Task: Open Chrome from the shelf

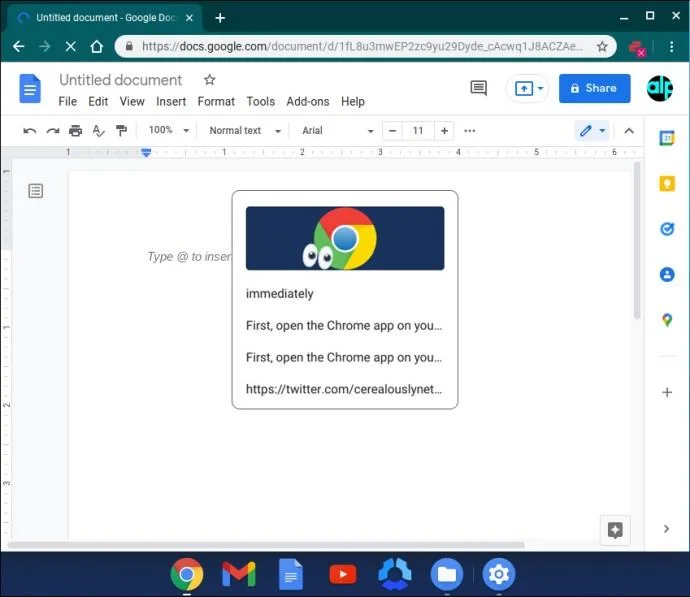Action: (x=187, y=574)
